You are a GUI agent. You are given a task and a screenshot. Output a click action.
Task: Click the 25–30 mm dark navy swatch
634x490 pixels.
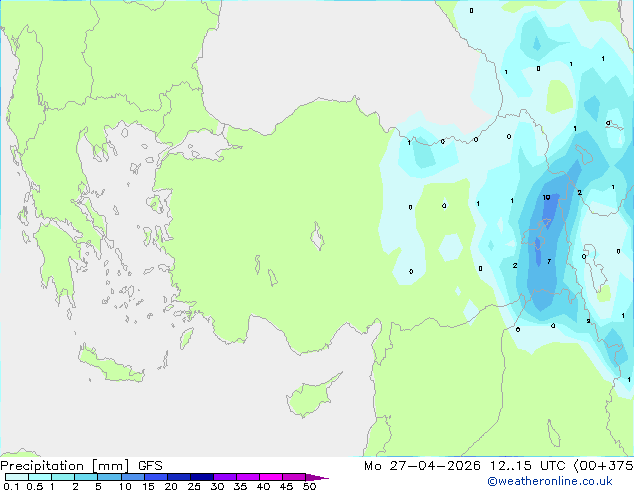(x=202, y=477)
